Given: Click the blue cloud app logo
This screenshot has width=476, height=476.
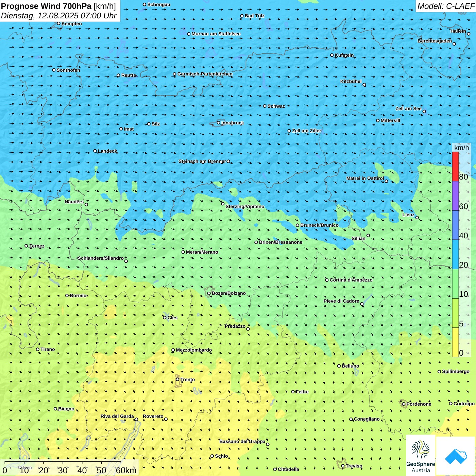Looking at the screenshot, I should (456, 456).
